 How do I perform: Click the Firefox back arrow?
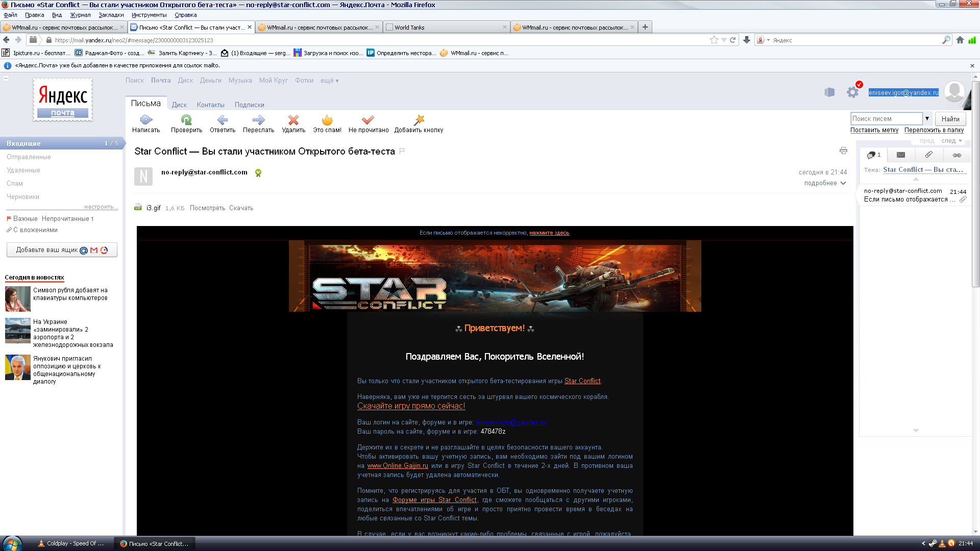click(x=6, y=40)
